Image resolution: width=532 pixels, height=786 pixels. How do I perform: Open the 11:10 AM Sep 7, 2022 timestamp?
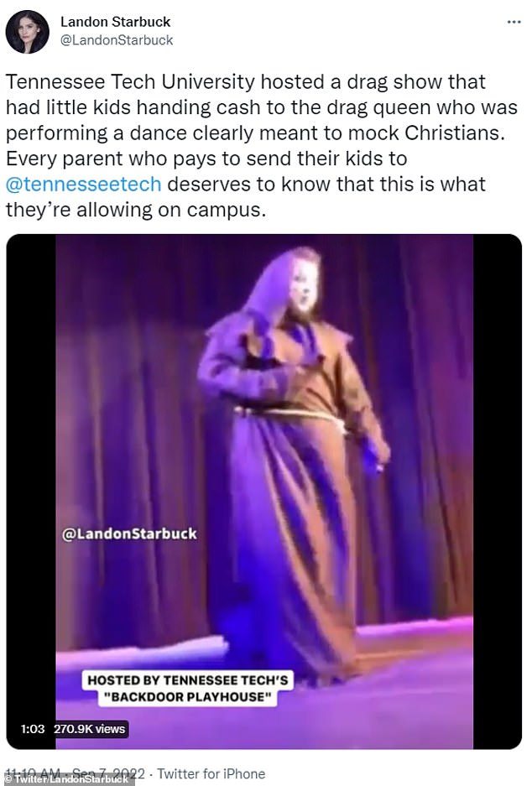click(76, 773)
